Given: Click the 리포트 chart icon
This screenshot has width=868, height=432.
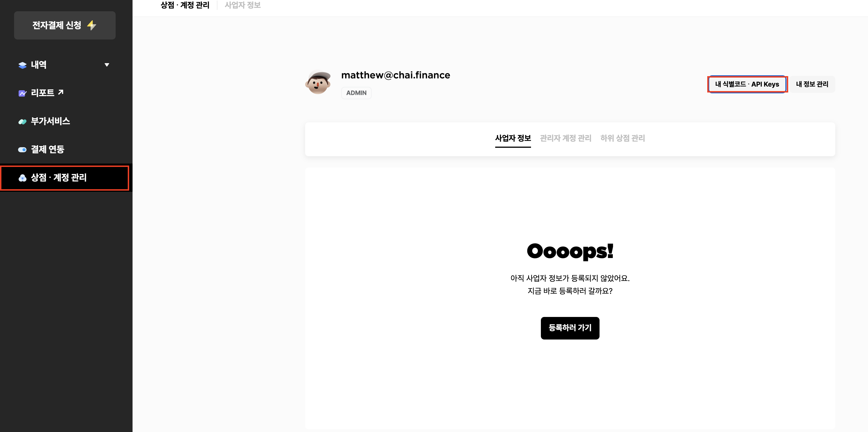Looking at the screenshot, I should point(22,93).
